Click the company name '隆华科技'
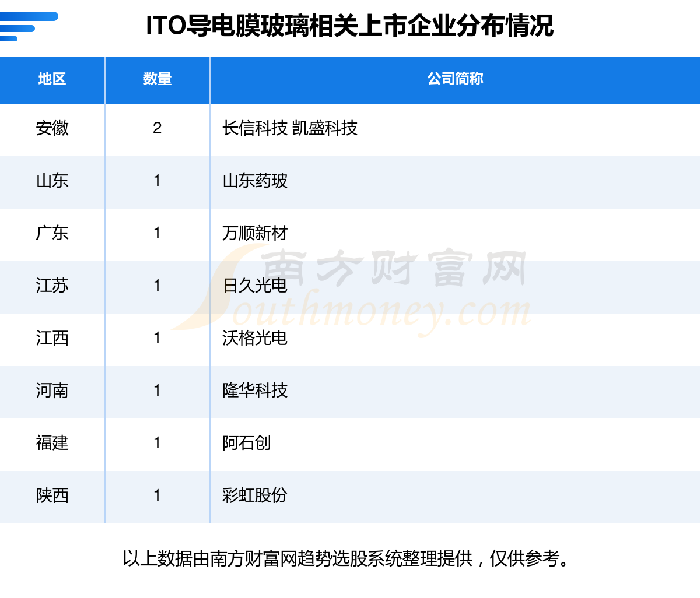This screenshot has width=700, height=598. tap(255, 391)
